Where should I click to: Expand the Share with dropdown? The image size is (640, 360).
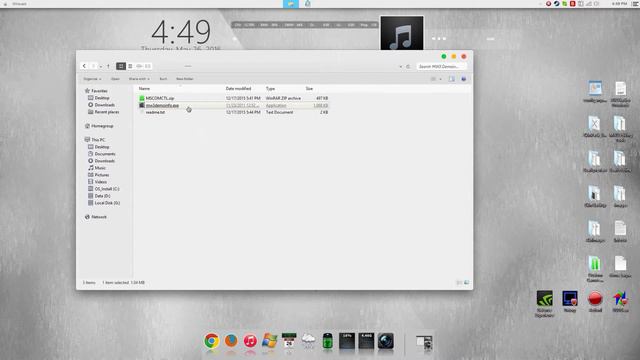[x=139, y=79]
